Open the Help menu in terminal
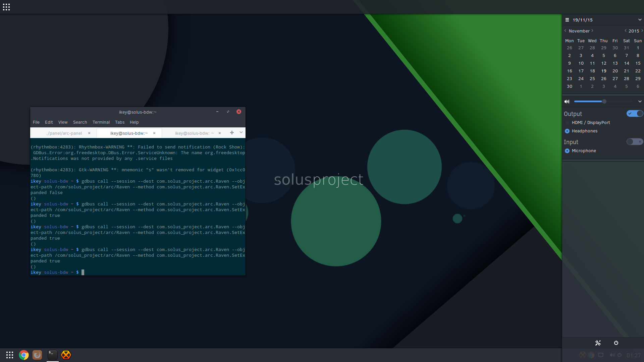644x362 pixels. (x=134, y=122)
